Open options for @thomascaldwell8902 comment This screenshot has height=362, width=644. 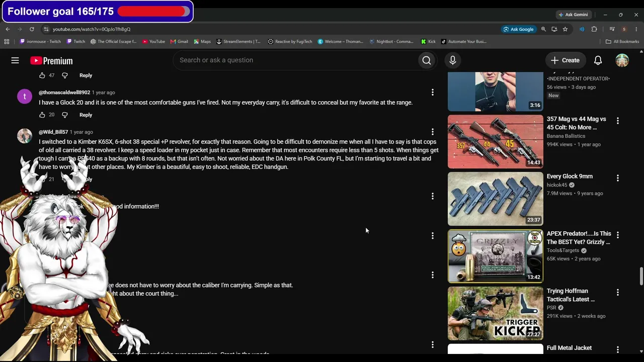(x=433, y=93)
